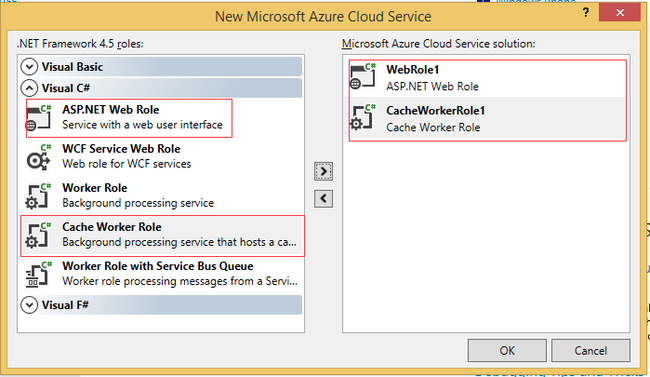Confirm the dialog with OK
This screenshot has height=377, width=650.
507,350
